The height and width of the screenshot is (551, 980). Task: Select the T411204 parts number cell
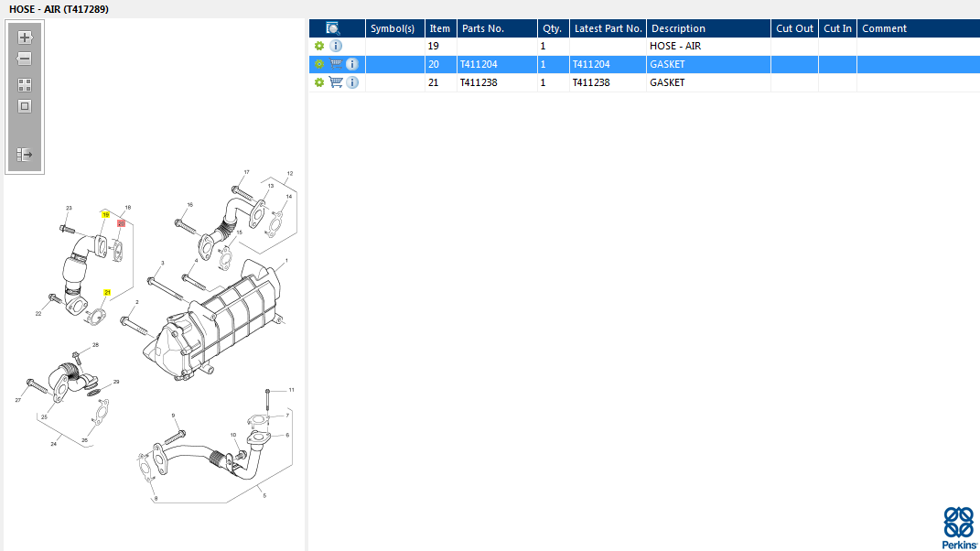click(497, 64)
